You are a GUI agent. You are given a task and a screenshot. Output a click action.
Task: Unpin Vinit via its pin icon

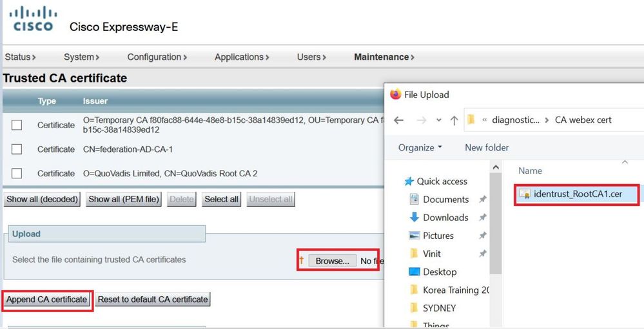pos(483,254)
